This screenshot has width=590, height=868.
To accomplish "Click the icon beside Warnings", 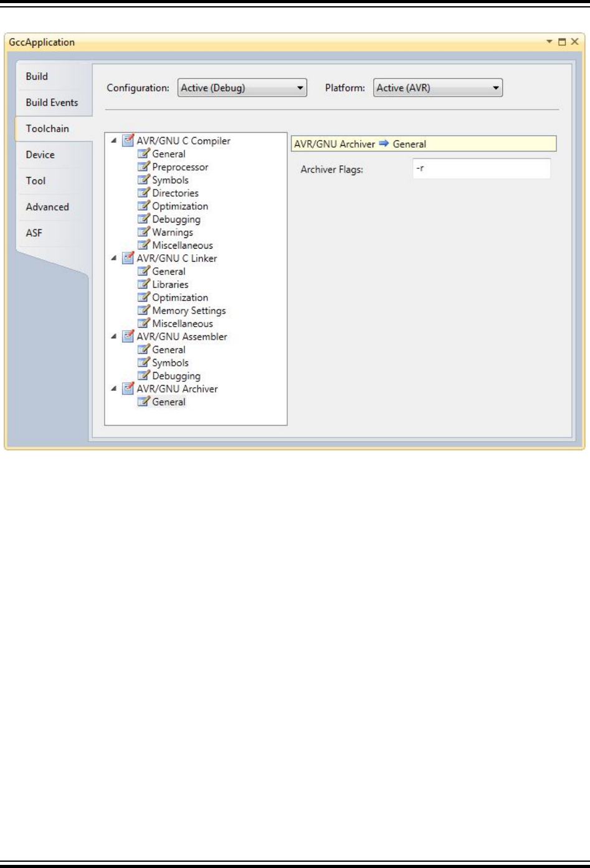I will click(143, 232).
